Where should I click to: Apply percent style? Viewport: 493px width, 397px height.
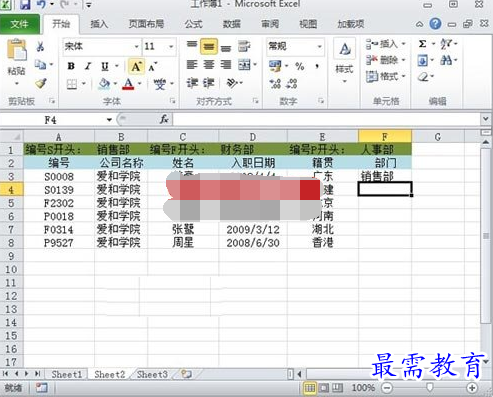click(300, 66)
